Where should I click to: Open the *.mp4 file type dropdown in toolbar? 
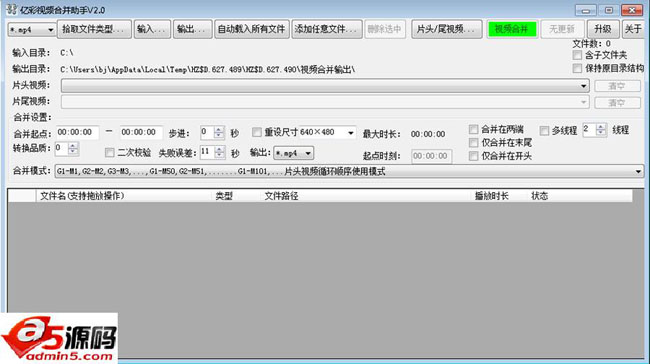(32, 29)
